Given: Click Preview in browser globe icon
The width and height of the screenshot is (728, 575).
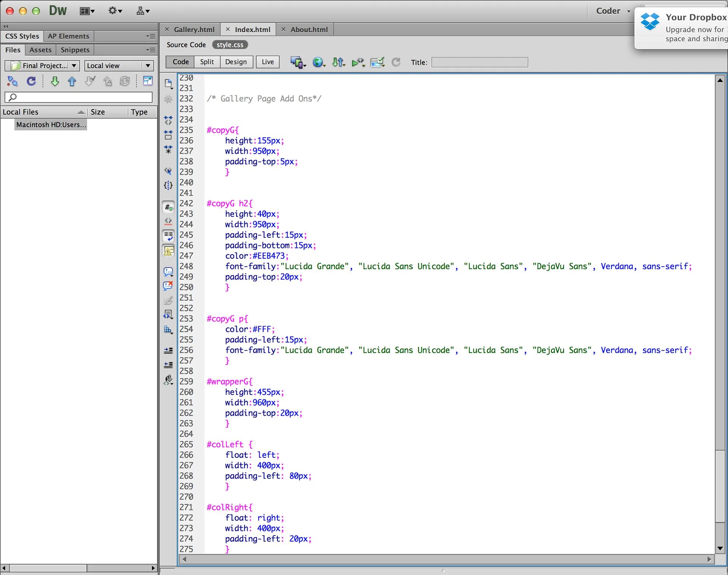Looking at the screenshot, I should tap(318, 62).
